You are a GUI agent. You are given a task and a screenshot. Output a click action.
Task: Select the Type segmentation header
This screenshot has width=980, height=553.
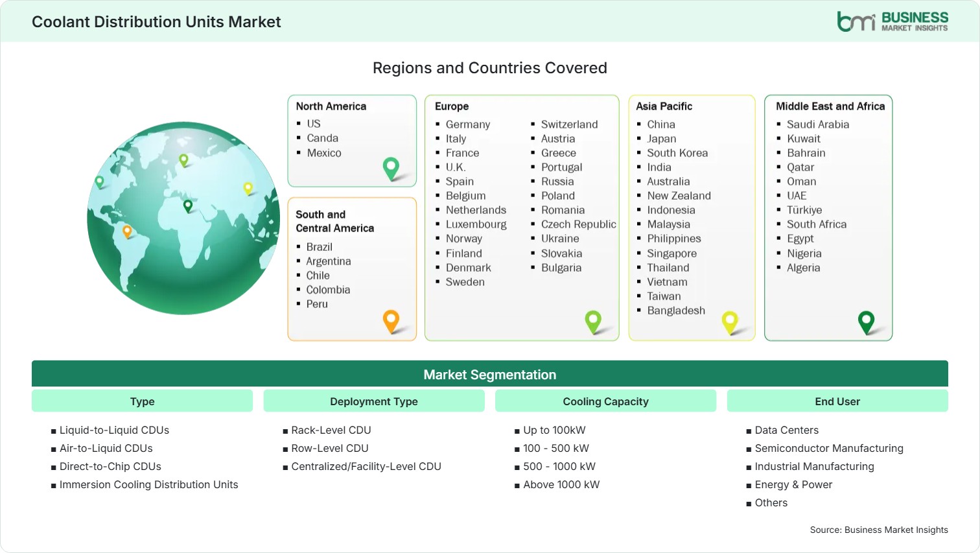pos(142,401)
